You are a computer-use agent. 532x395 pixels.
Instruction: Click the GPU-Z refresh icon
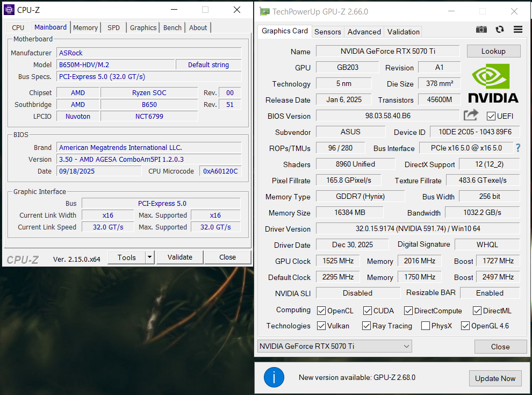click(x=499, y=30)
